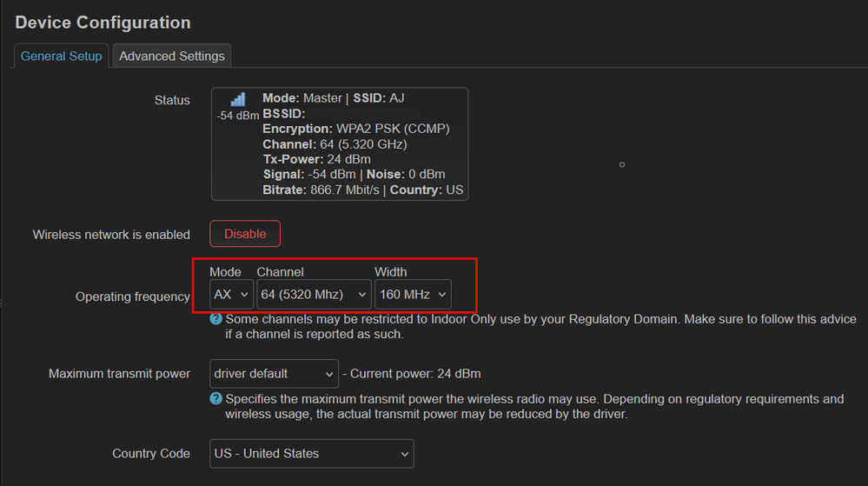The width and height of the screenshot is (868, 486).
Task: Click the Operating frequency field label
Action: click(133, 296)
